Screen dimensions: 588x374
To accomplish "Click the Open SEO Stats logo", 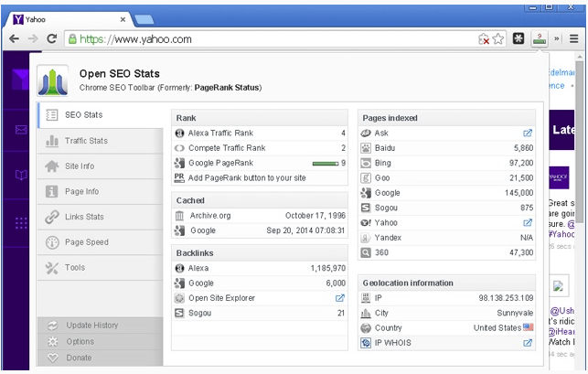I will point(52,80).
